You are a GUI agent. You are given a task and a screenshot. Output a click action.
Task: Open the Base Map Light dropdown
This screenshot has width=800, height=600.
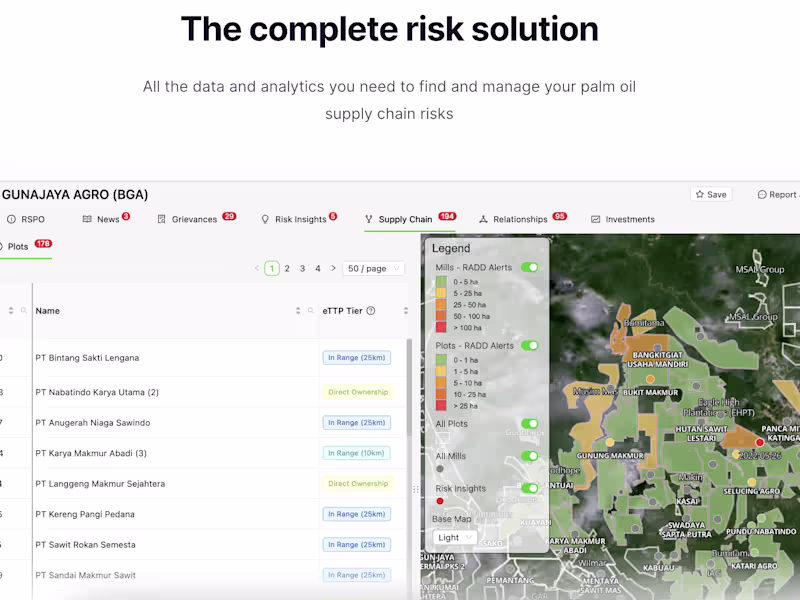click(x=455, y=537)
